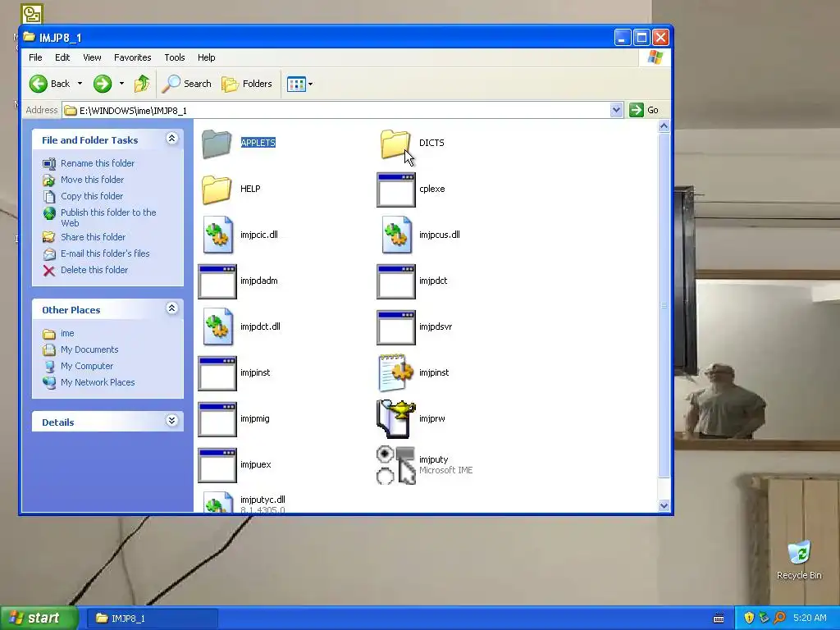Screen dimensions: 840x630
Task: Click Copy this folder
Action: click(x=83, y=196)
